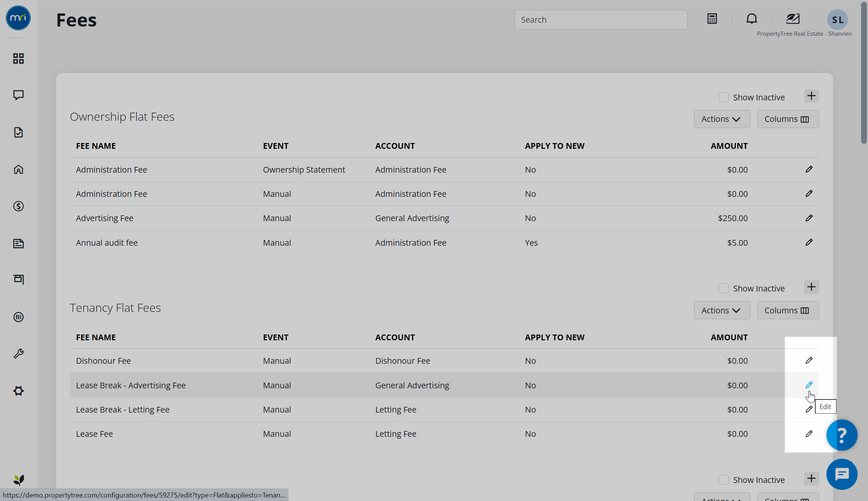Edit the Annual audit fee row

809,243
